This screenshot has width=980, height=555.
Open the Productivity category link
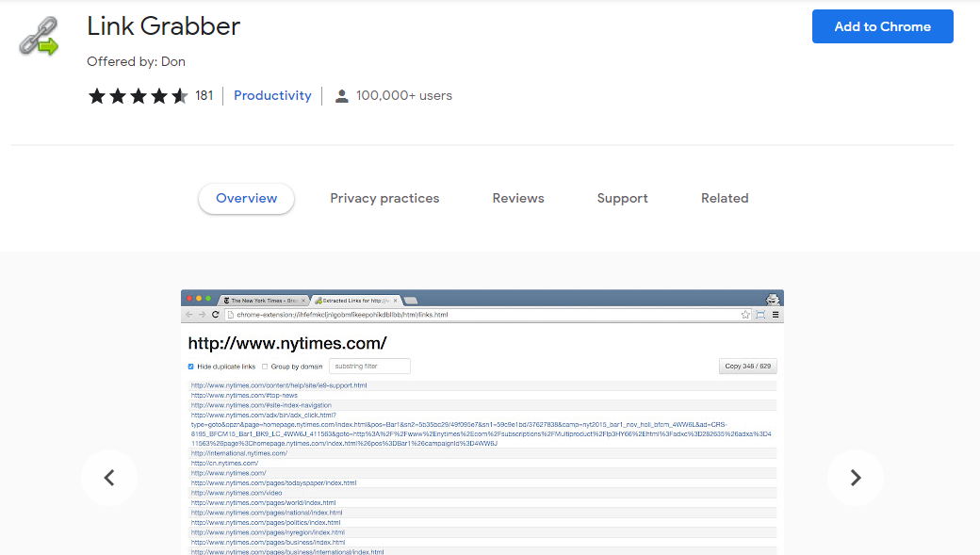pos(272,95)
